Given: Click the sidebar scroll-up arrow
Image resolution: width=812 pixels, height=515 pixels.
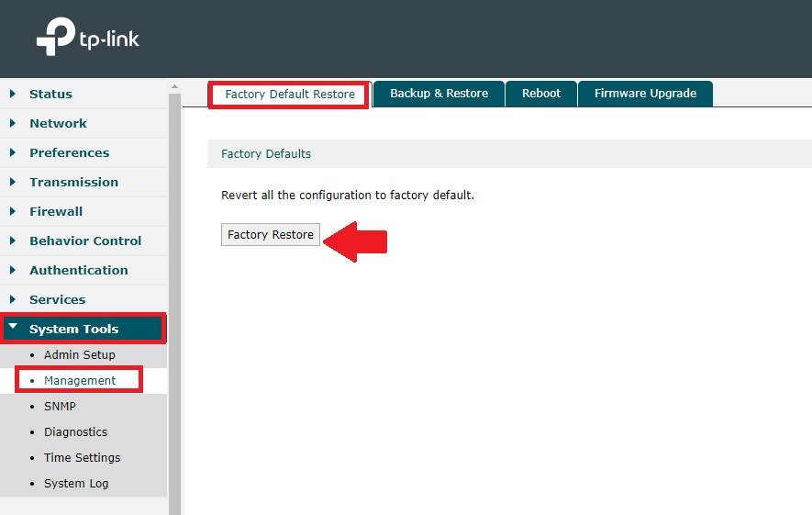Looking at the screenshot, I should click(x=174, y=86).
